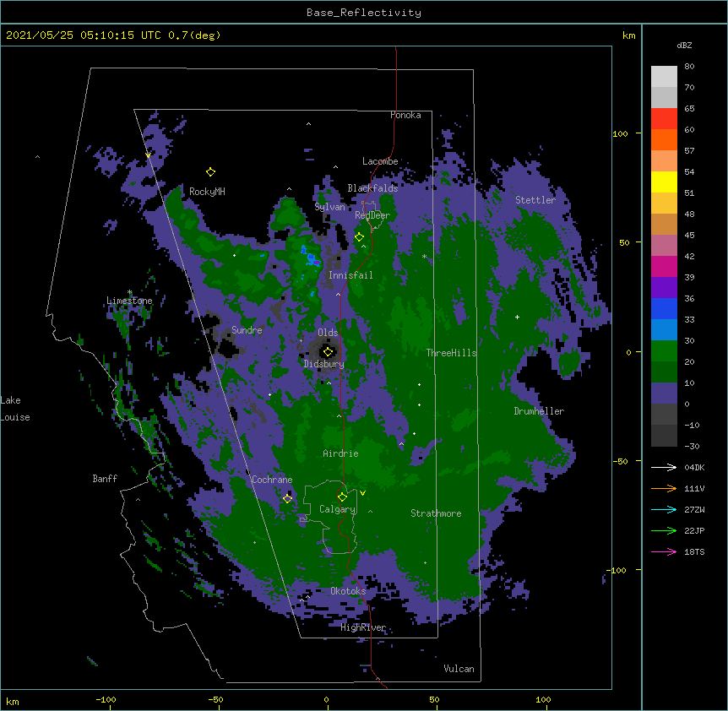Image resolution: width=728 pixels, height=711 pixels.
Task: Click the white 04DK arrow in legend
Action: (x=664, y=467)
